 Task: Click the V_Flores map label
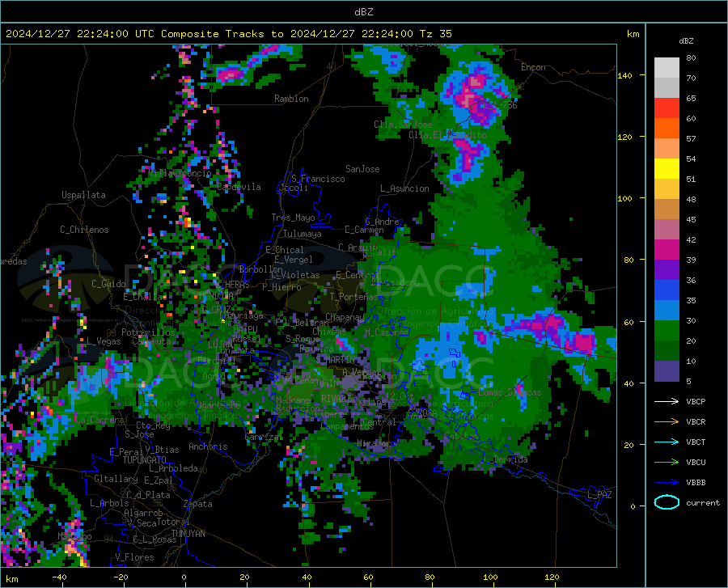(x=134, y=557)
